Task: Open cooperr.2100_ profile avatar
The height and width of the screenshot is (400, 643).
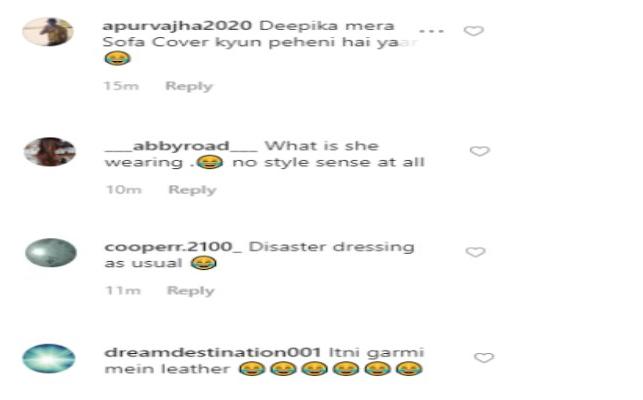Action: click(51, 253)
